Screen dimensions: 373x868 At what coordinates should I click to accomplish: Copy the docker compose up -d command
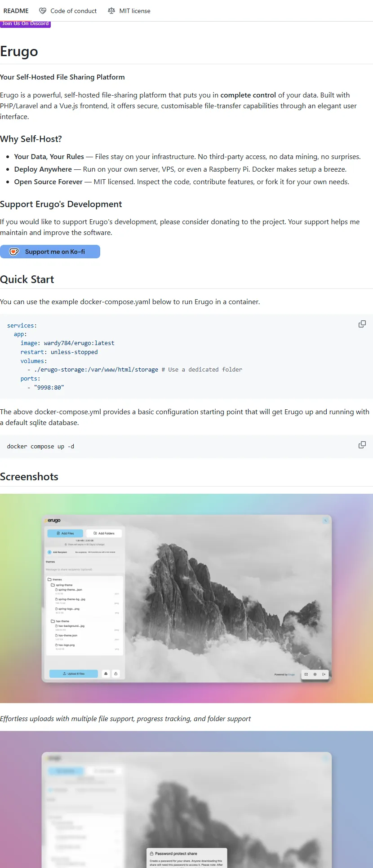(362, 445)
